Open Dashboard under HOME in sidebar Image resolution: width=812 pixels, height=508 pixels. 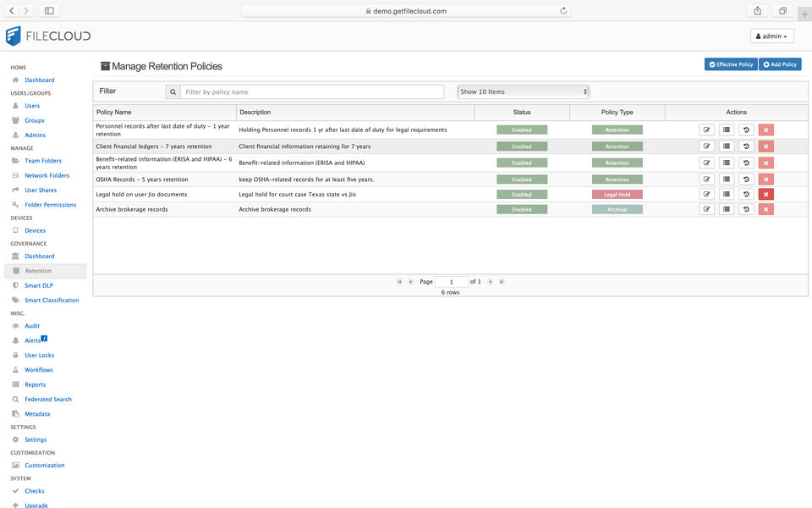[40, 80]
